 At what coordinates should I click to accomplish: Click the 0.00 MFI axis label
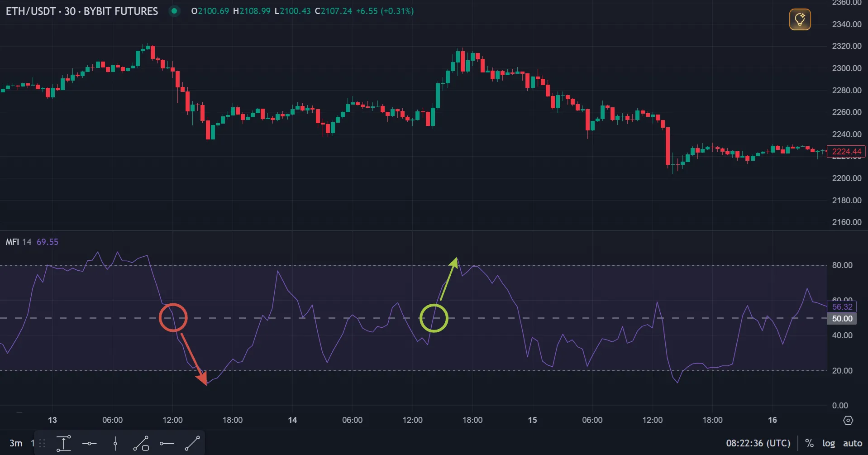tap(840, 406)
